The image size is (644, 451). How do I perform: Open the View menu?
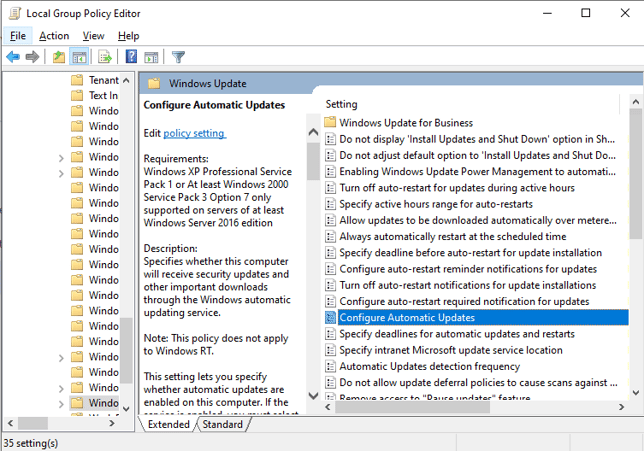pyautogui.click(x=93, y=36)
